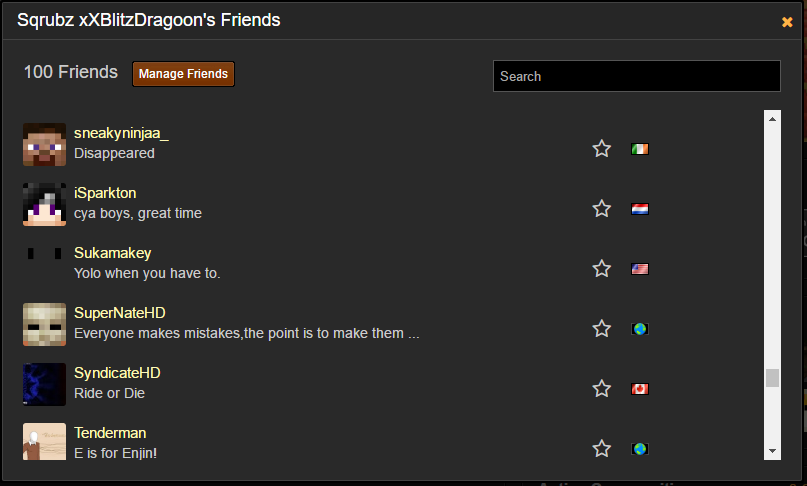Click the Ireland flag next to sneakyninjaa_

(640, 149)
